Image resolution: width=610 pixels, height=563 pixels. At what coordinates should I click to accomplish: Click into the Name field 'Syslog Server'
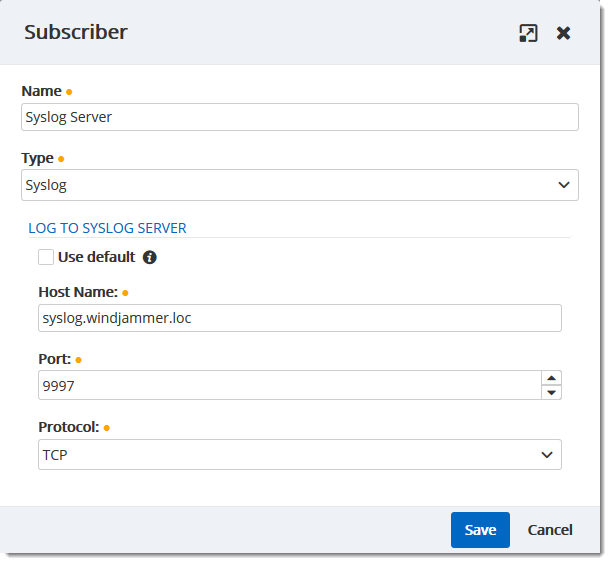pyautogui.click(x=299, y=117)
